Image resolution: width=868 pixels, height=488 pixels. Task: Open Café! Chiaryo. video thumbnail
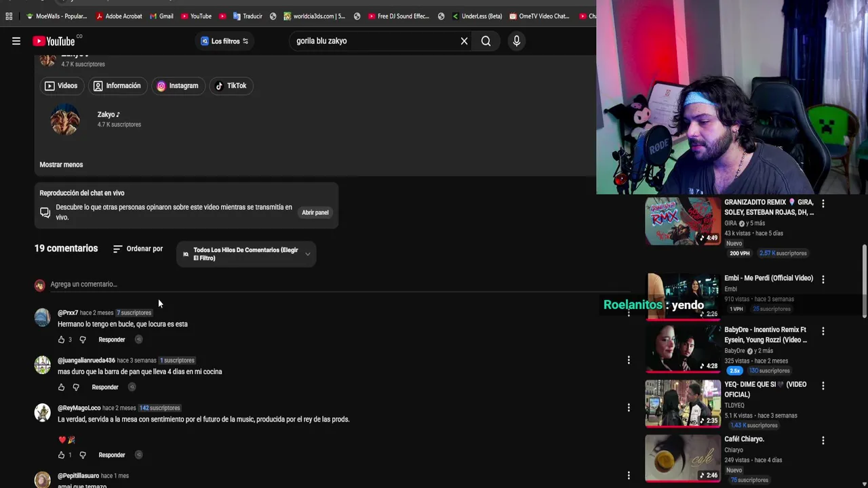pyautogui.click(x=683, y=457)
